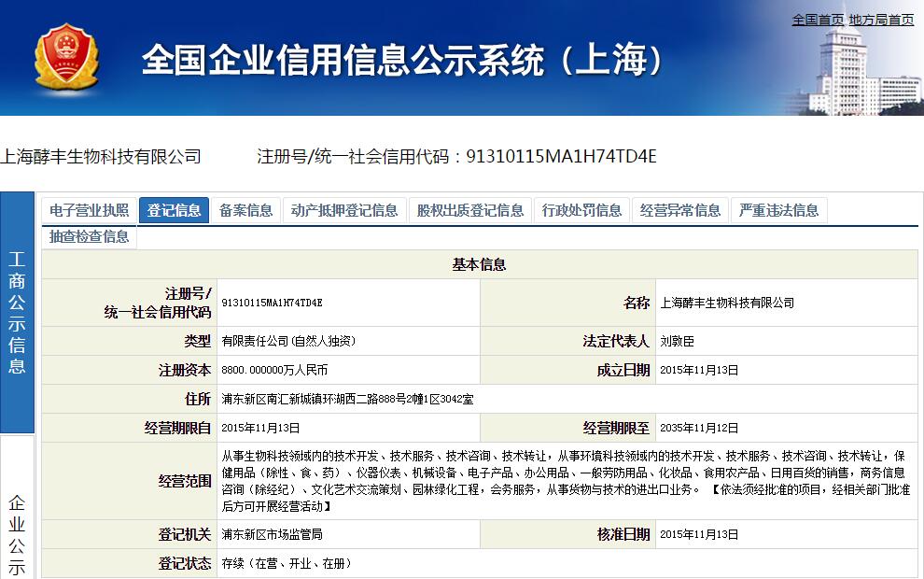The image size is (924, 579).
Task: Select the 经营异常信息 tab
Action: (x=680, y=210)
